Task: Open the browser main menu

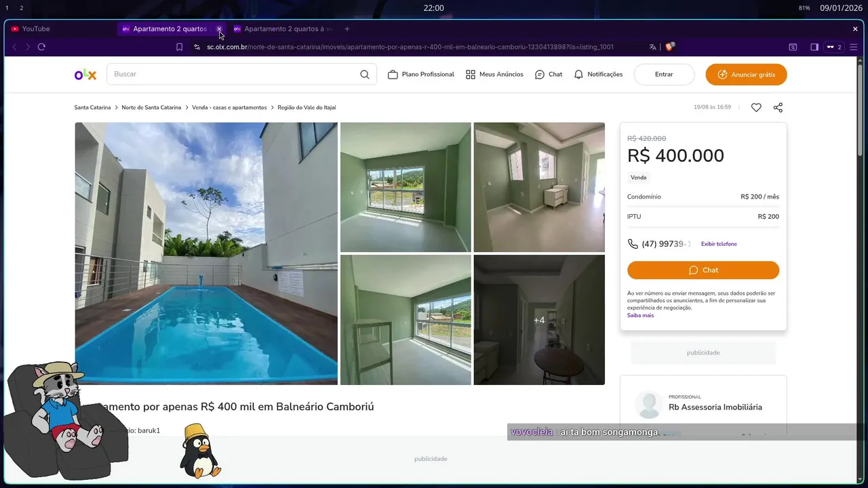Action: 854,47
